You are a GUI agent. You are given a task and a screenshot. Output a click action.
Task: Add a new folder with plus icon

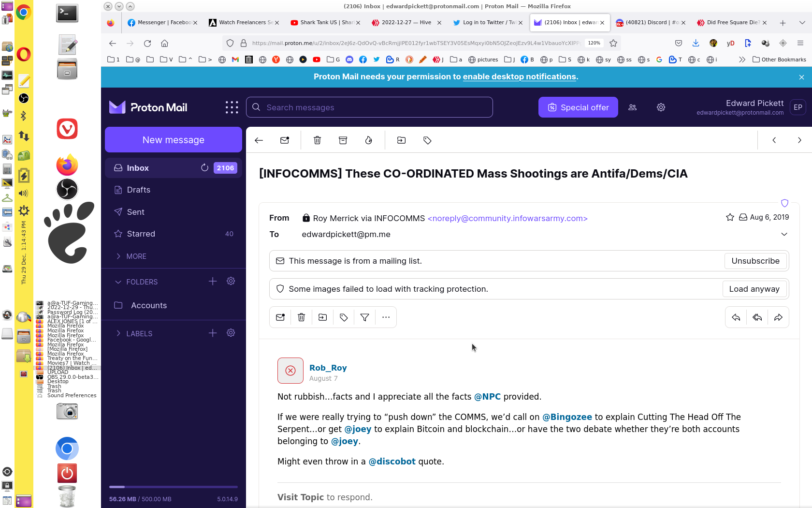click(213, 281)
